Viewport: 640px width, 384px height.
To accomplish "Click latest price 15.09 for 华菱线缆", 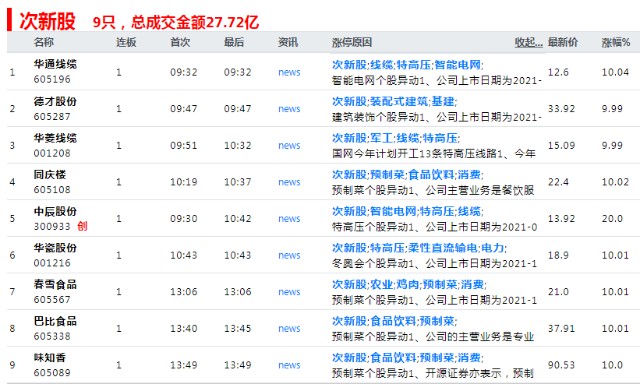I will [561, 146].
